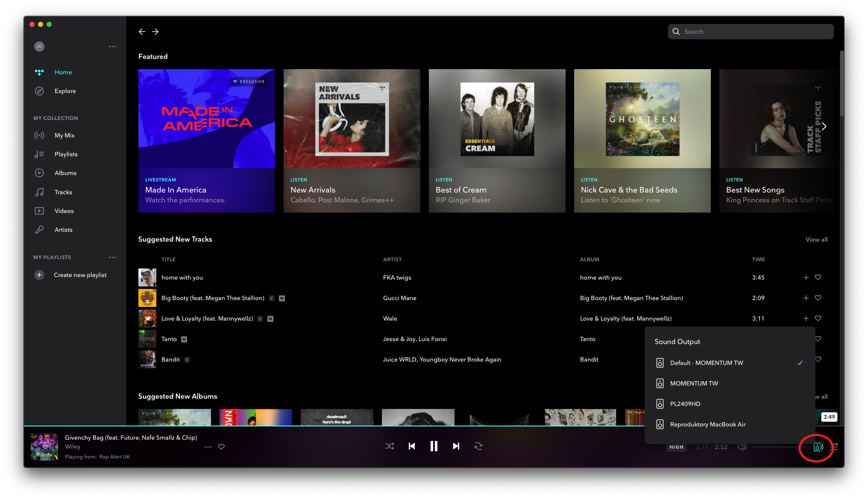The height and width of the screenshot is (499, 868).
Task: Favorite the Big Booty track
Action: (818, 298)
